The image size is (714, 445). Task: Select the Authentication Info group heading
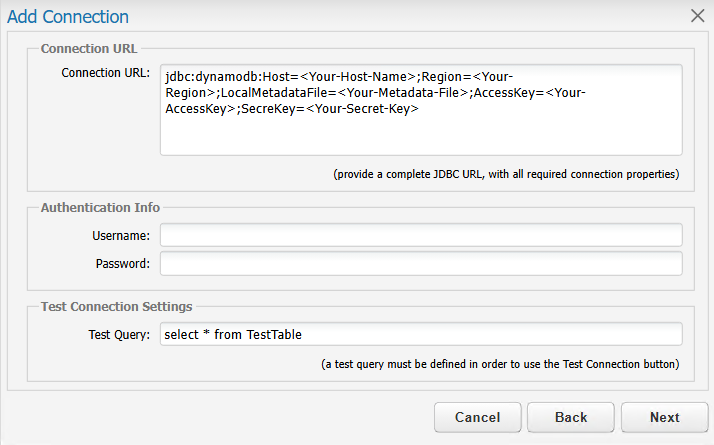[100, 208]
